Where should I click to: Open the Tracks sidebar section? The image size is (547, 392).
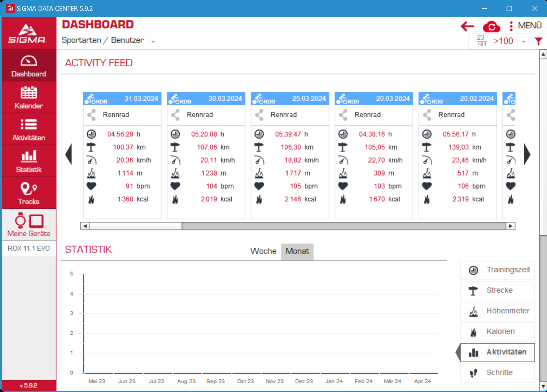29,193
